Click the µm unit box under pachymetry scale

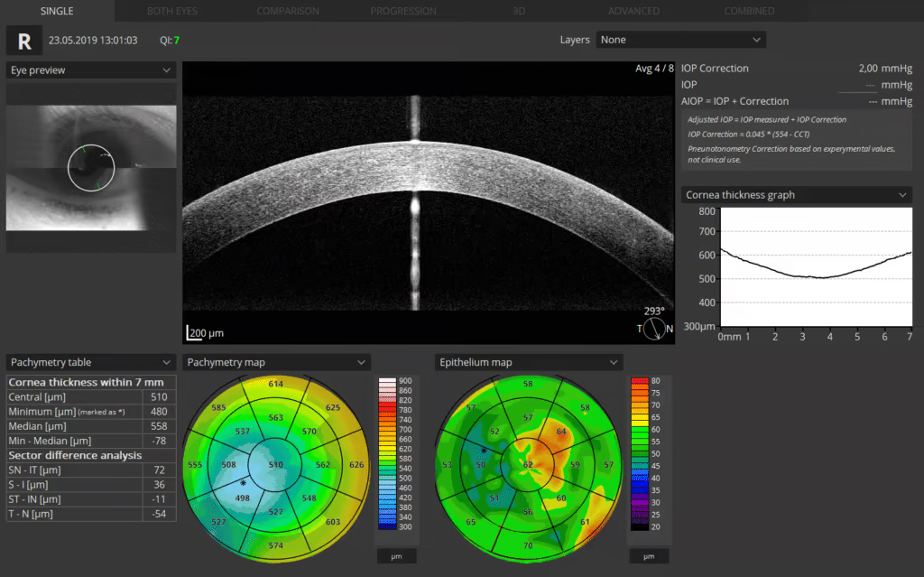click(x=396, y=556)
